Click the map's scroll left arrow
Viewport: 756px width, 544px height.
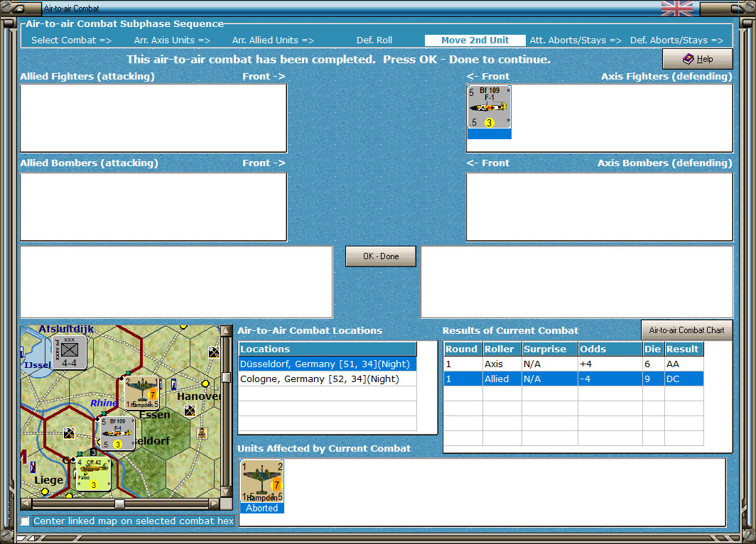point(26,504)
